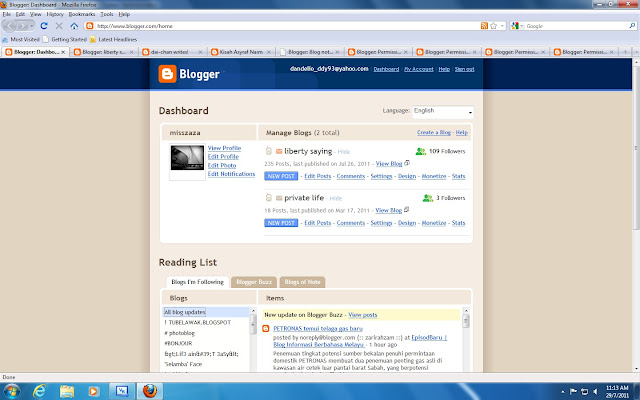Click the Firefox taskbar button
Image resolution: width=640 pixels, height=400 pixels.
click(149, 391)
